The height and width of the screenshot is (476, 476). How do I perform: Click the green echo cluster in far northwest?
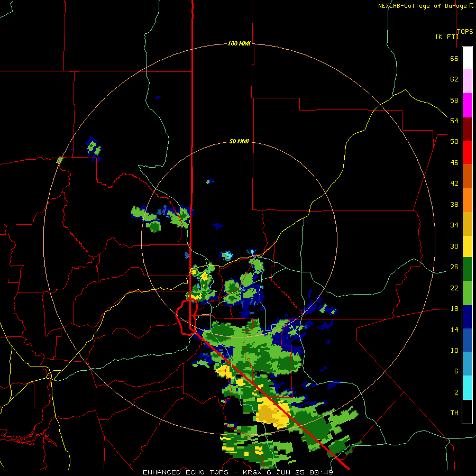click(x=94, y=148)
